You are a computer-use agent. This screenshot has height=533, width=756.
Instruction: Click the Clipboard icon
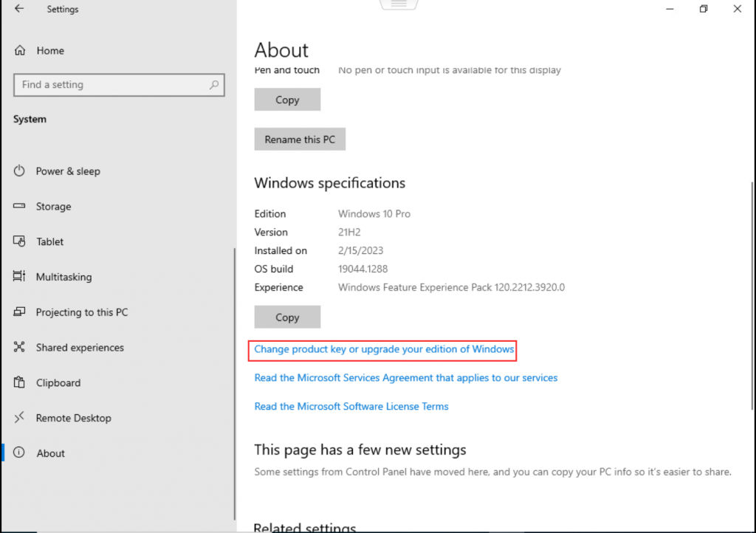pyautogui.click(x=19, y=382)
